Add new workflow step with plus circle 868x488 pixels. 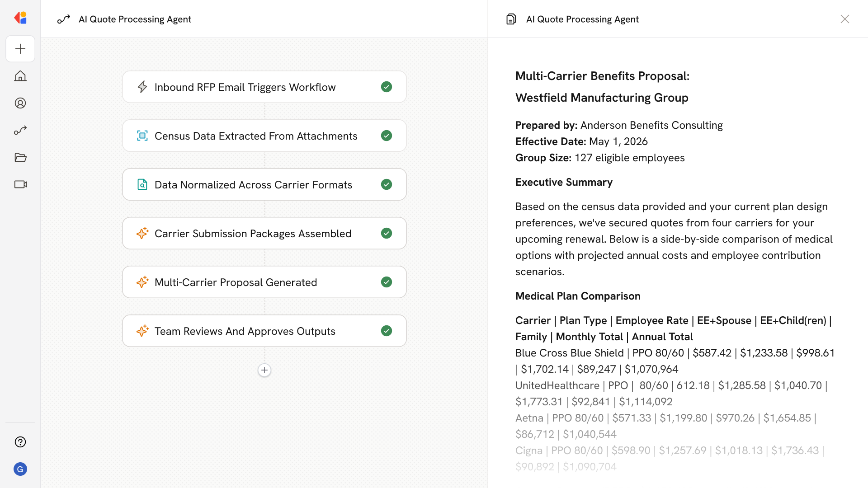tap(264, 370)
